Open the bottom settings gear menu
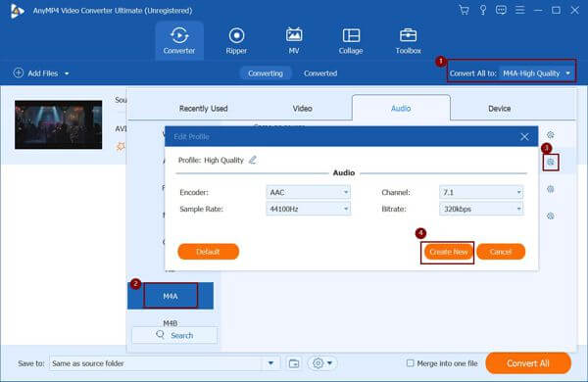 coord(322,363)
